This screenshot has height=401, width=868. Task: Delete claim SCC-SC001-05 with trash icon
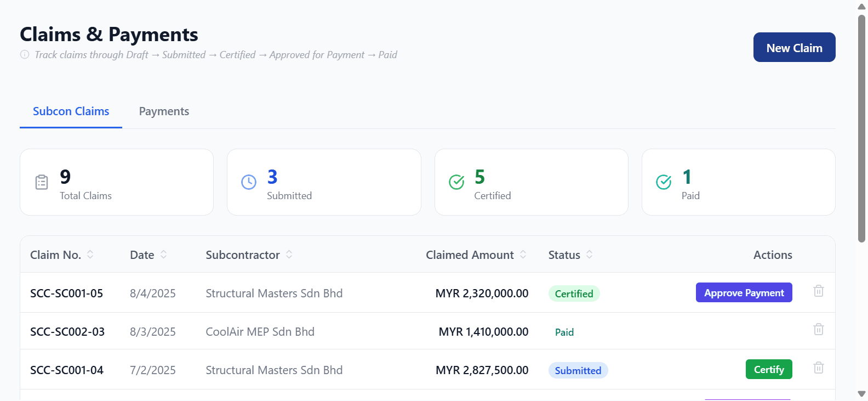(819, 291)
